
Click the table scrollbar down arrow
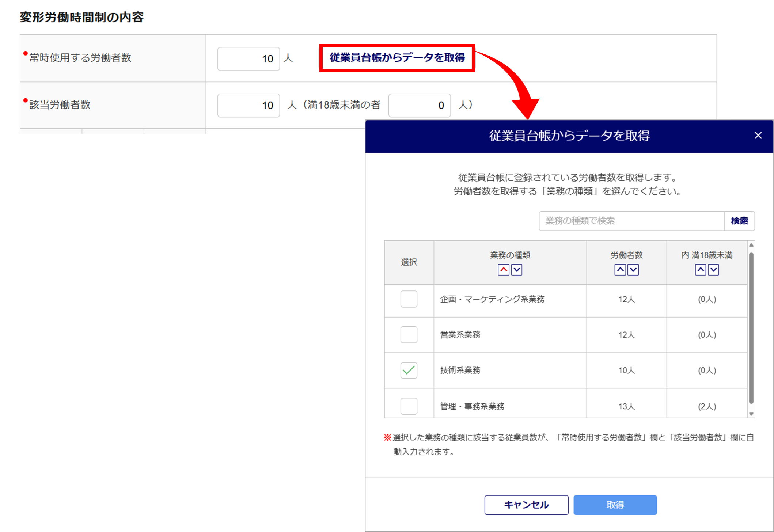(x=751, y=414)
